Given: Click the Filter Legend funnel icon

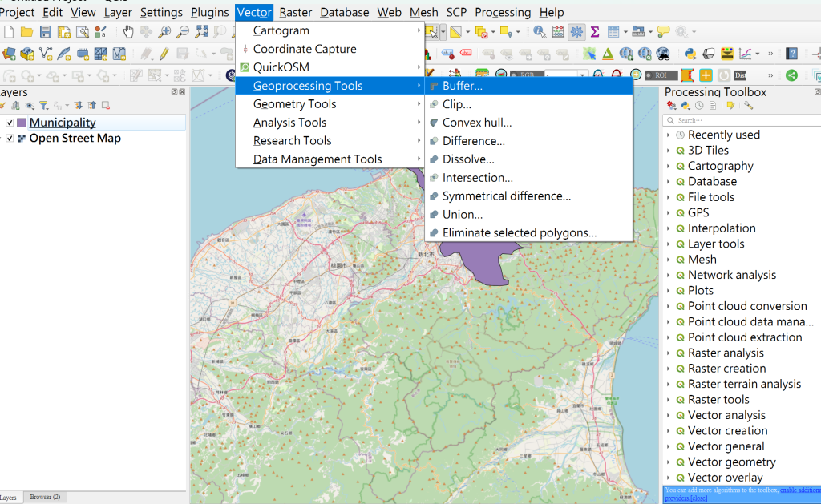Looking at the screenshot, I should tap(44, 106).
